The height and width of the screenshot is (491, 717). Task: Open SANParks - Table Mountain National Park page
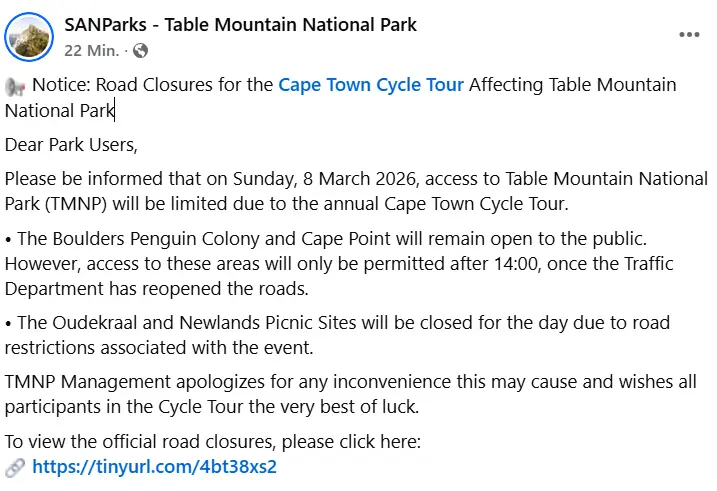tap(241, 25)
